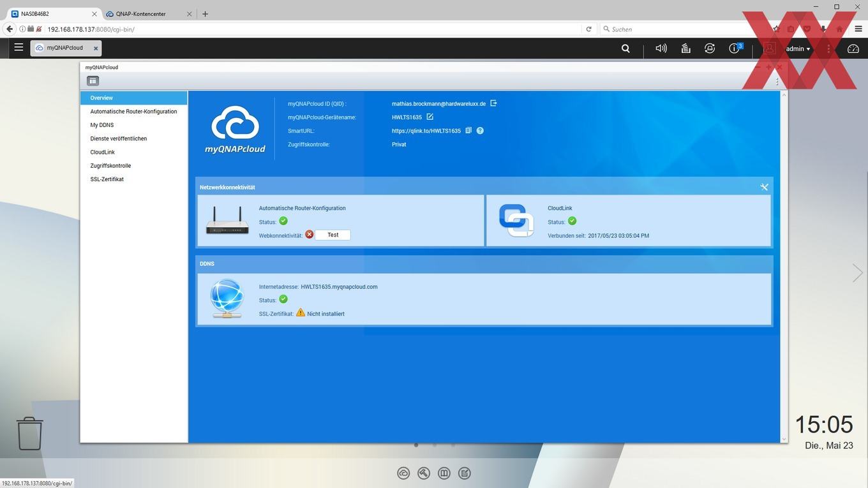
Task: Click the Firefox back button
Action: [x=9, y=29]
